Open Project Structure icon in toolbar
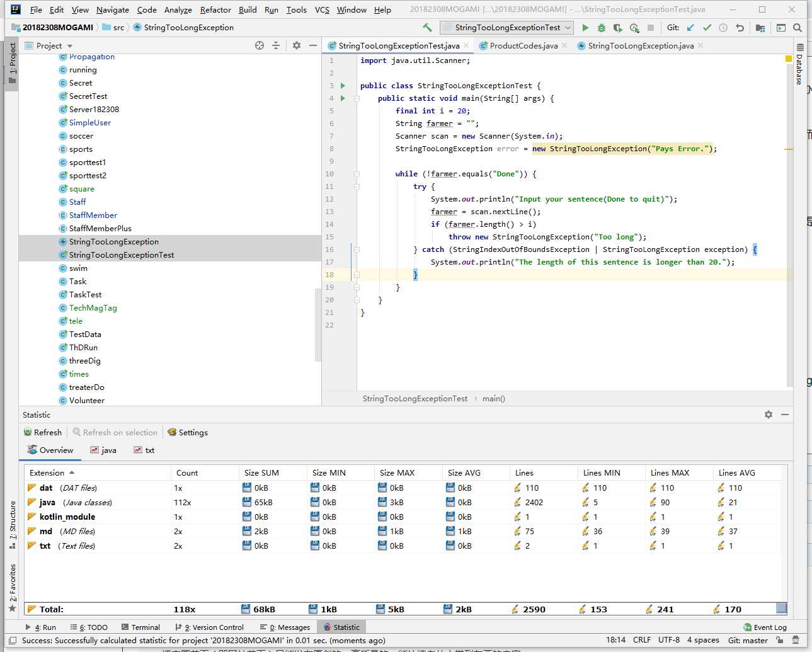This screenshot has width=812, height=652. pyautogui.click(x=760, y=28)
